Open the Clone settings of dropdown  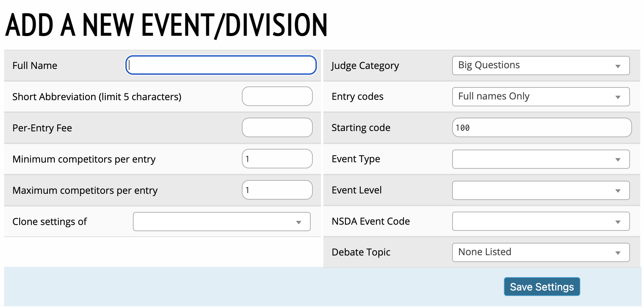pyautogui.click(x=222, y=222)
